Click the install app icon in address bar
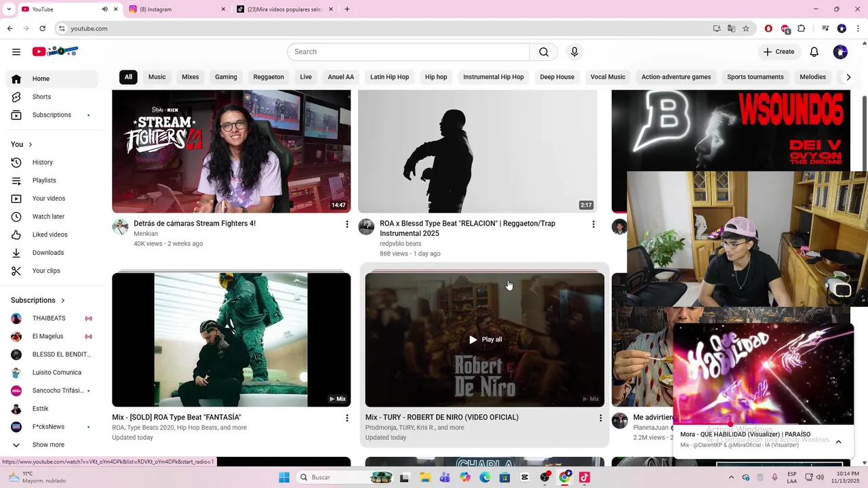 point(717,28)
